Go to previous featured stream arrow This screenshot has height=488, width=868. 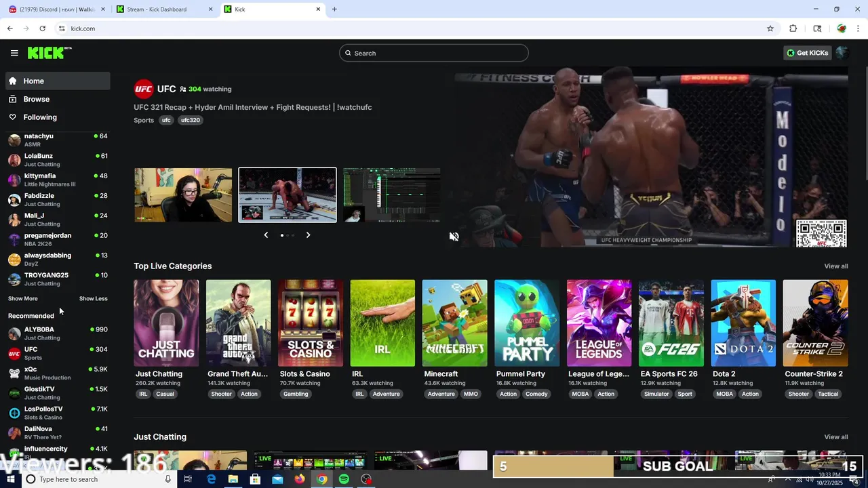(x=266, y=235)
